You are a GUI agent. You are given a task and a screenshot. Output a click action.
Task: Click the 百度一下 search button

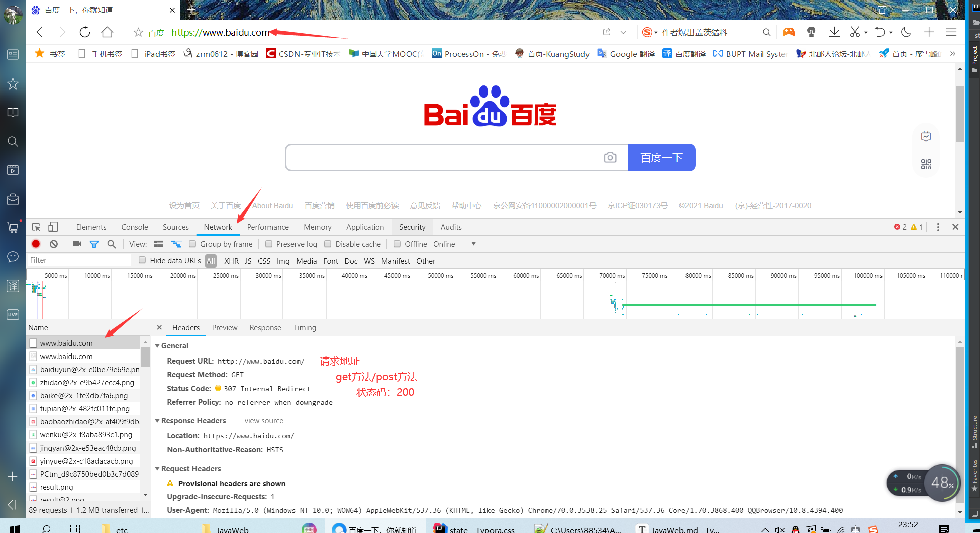click(x=661, y=158)
